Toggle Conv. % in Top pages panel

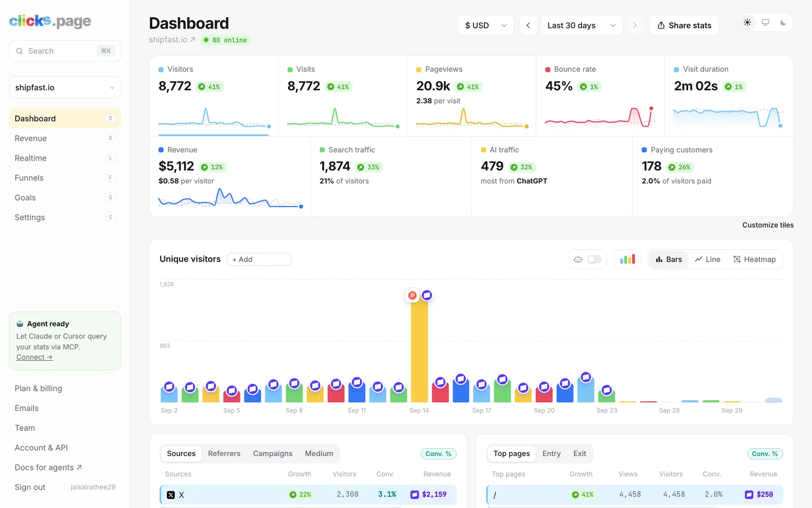coord(765,454)
